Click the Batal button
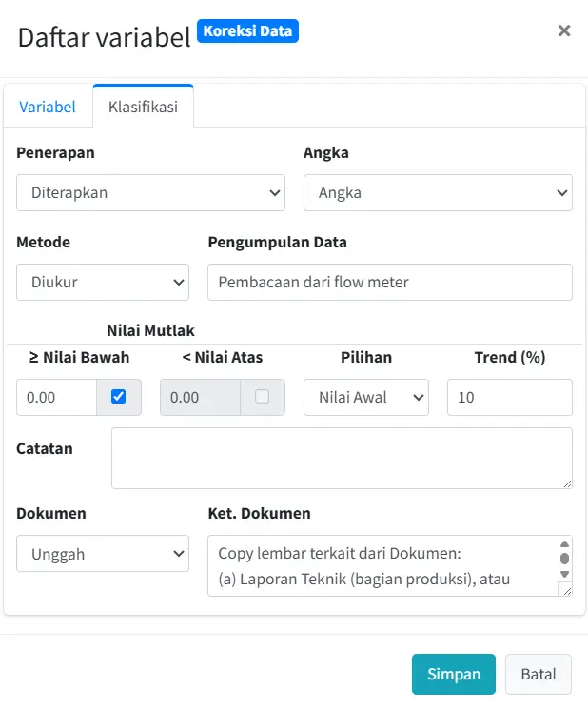The image size is (588, 709). [x=538, y=674]
